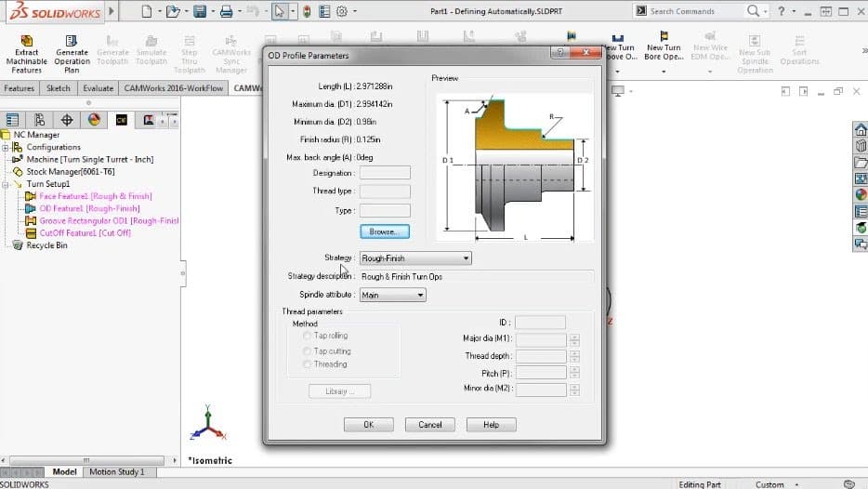Click the Thread type input field
Screen dimensions: 868x489
(x=385, y=192)
